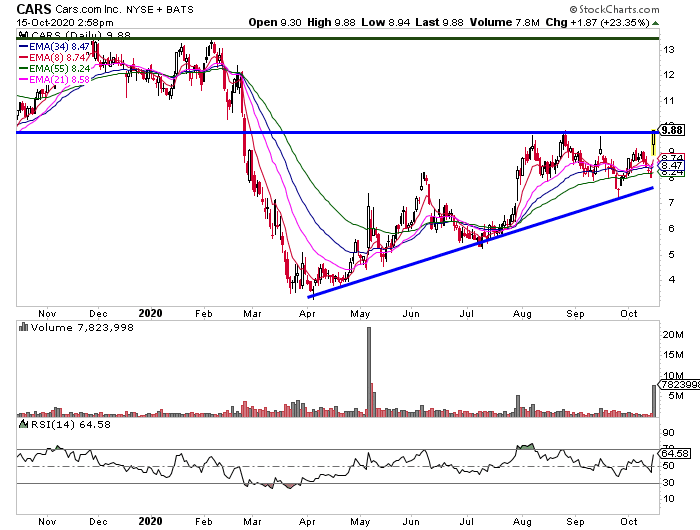Click the blue 8.47 EMA price tag

672,166
